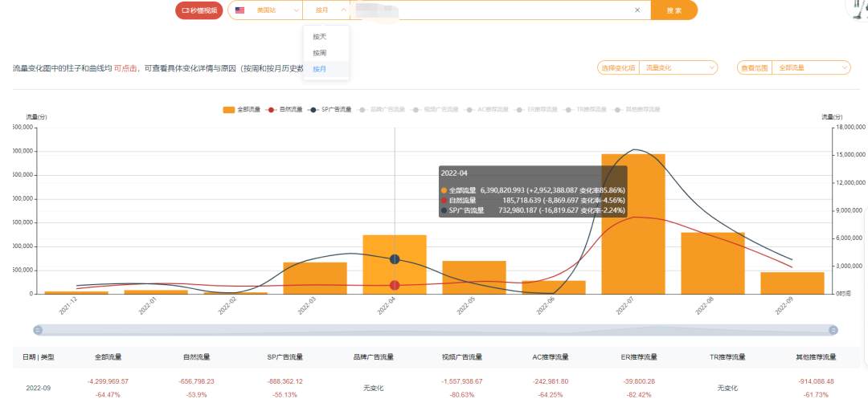This screenshot has width=868, height=407.
Task: Collapse the 按月 time granularity dropdown
Action: 326,10
